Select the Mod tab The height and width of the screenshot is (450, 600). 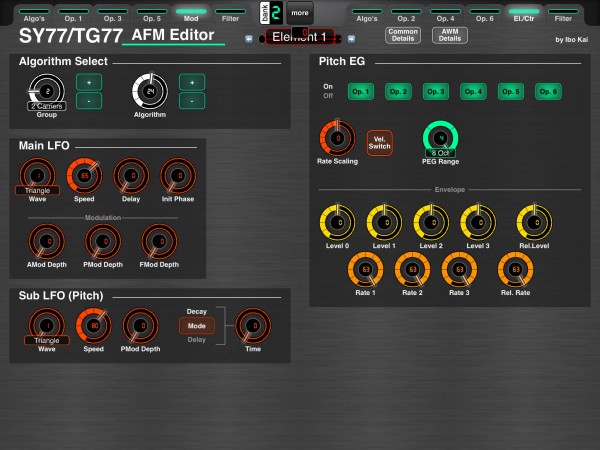(191, 15)
